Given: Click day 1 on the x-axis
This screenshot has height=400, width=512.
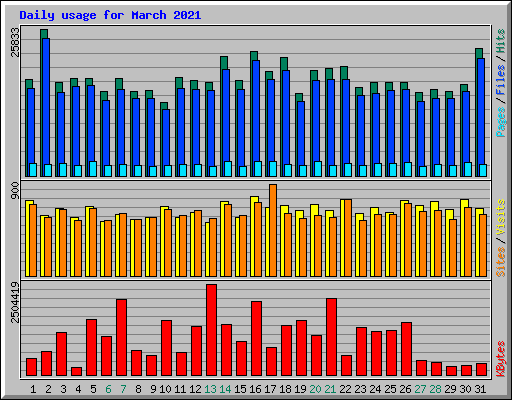Looking at the screenshot, I should coord(33,389).
